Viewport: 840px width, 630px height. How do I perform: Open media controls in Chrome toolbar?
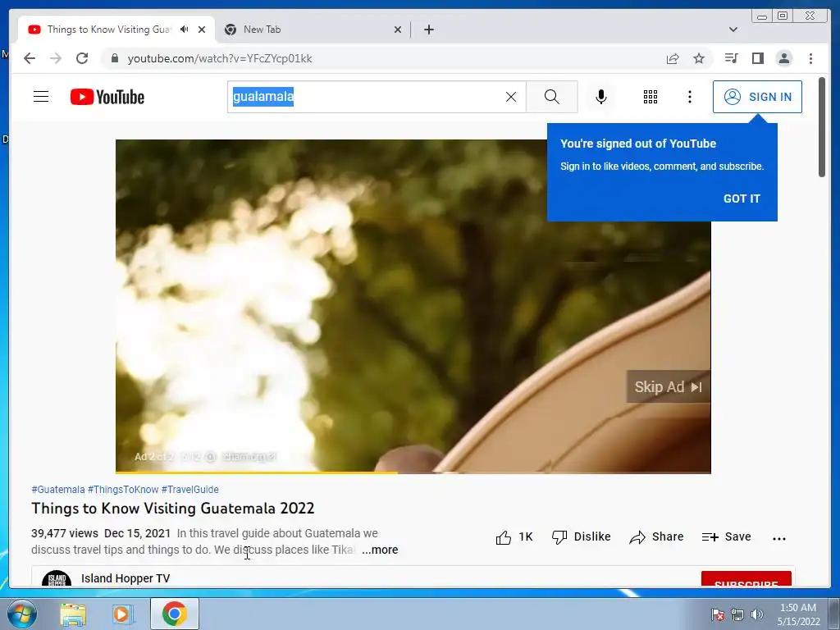coord(731,58)
